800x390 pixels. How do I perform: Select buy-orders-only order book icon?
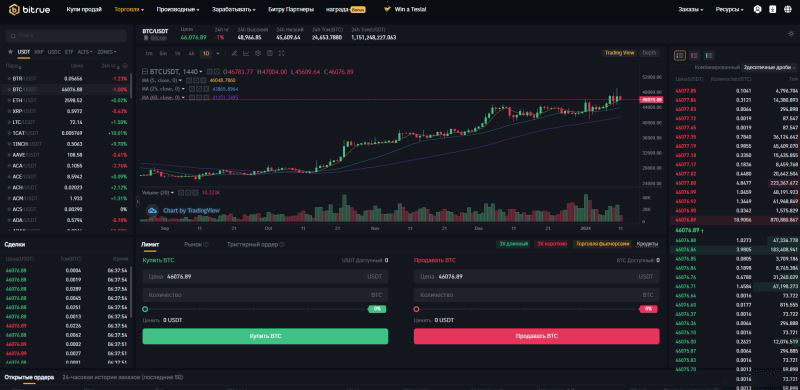point(708,55)
